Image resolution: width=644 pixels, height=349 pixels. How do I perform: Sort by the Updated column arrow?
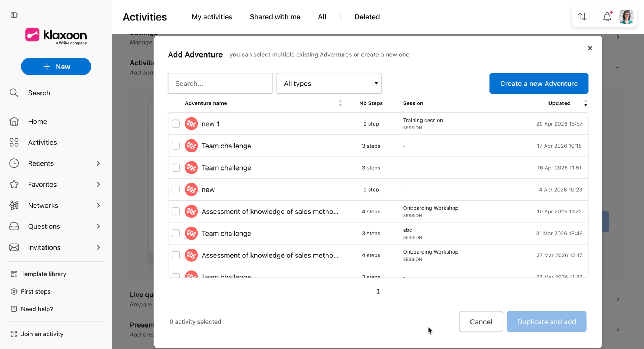pyautogui.click(x=586, y=103)
